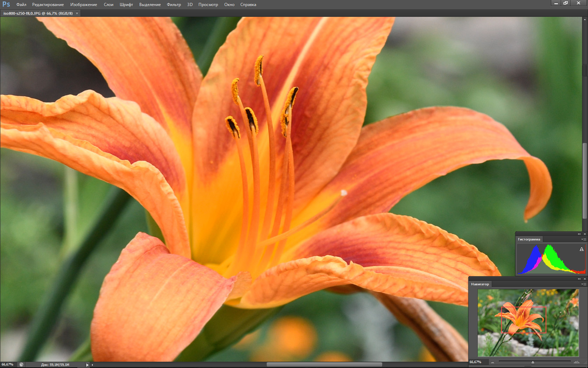Image resolution: width=588 pixels, height=368 pixels.
Task: Click the vertical scrollbar up arrow
Action: click(585, 20)
